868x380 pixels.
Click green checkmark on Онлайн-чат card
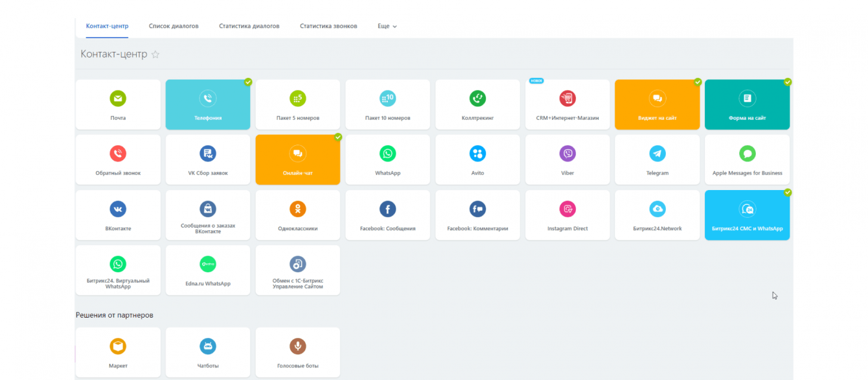337,137
